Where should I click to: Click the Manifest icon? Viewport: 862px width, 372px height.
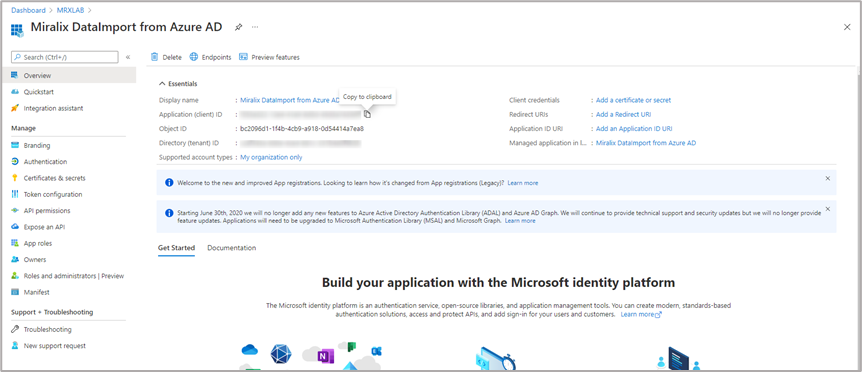click(15, 292)
